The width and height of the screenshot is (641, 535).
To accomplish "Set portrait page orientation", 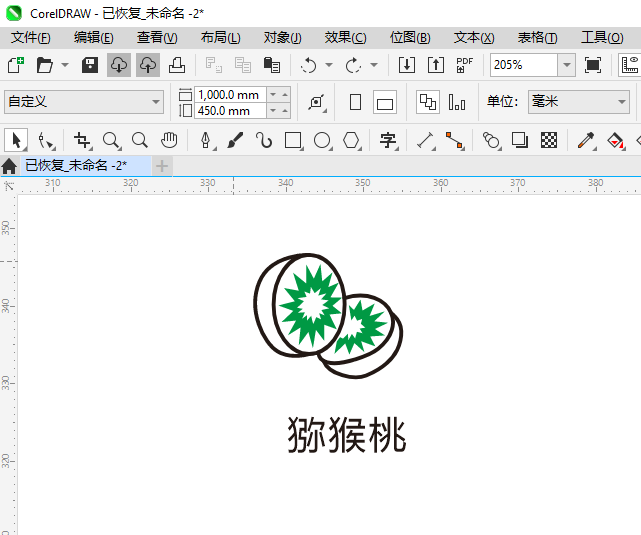I will (x=356, y=102).
